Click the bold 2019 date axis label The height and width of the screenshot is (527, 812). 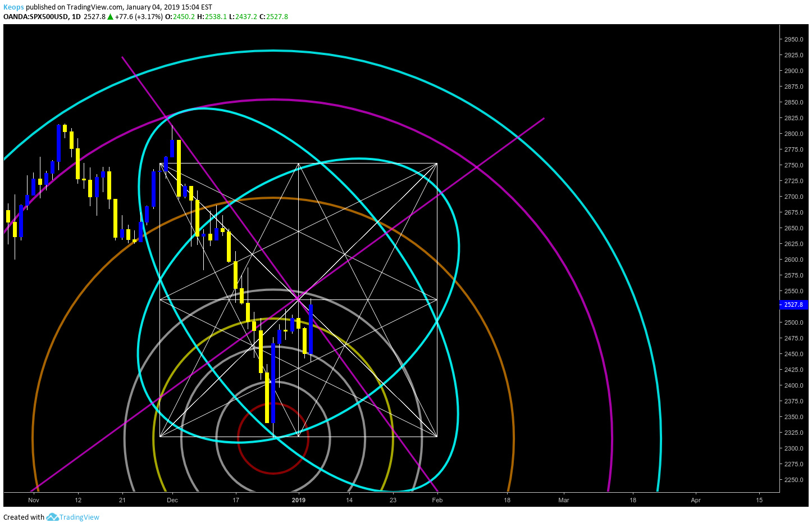point(299,500)
